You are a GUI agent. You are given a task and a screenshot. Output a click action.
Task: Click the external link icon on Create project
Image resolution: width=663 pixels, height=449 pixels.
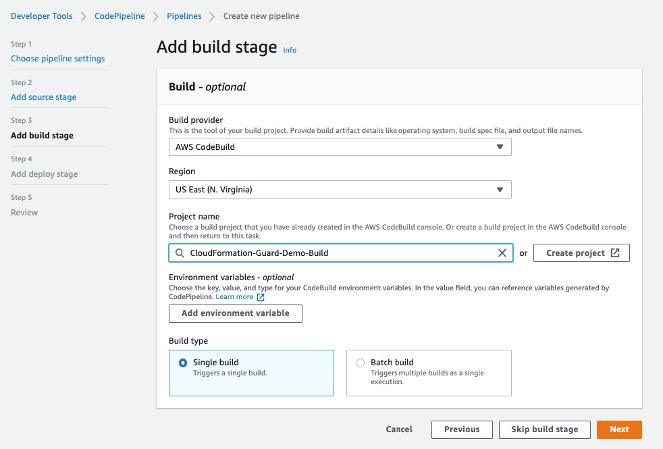pyautogui.click(x=615, y=253)
